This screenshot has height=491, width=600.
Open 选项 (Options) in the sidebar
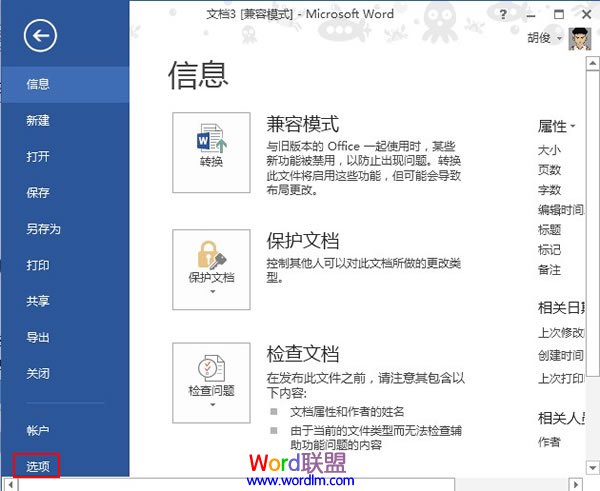coord(38,465)
